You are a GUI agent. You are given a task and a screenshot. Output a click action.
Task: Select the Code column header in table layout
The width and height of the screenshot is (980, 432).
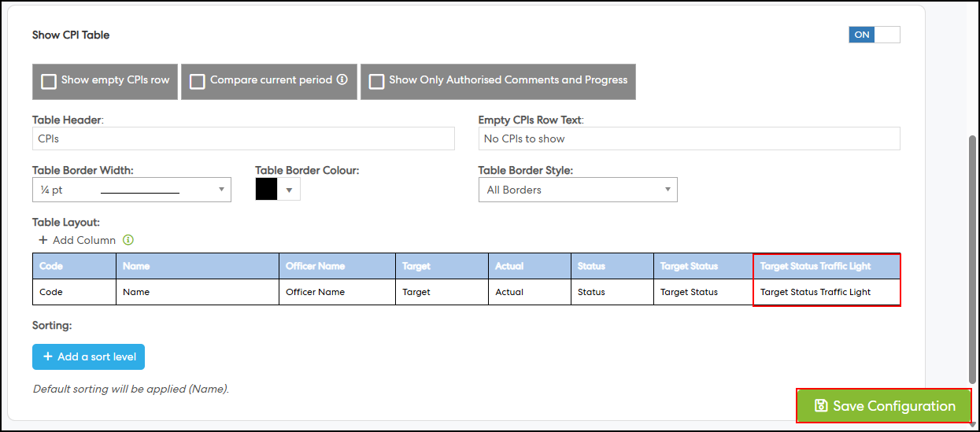click(74, 266)
